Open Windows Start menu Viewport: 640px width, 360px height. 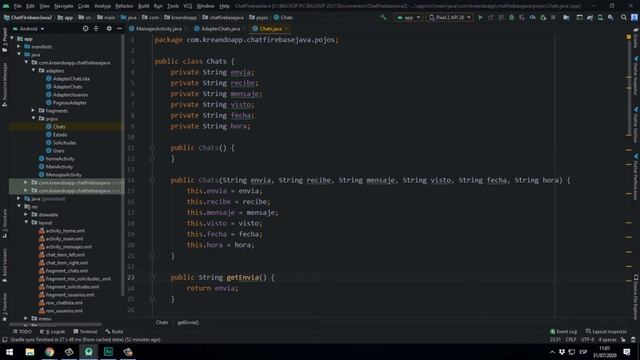(9, 352)
